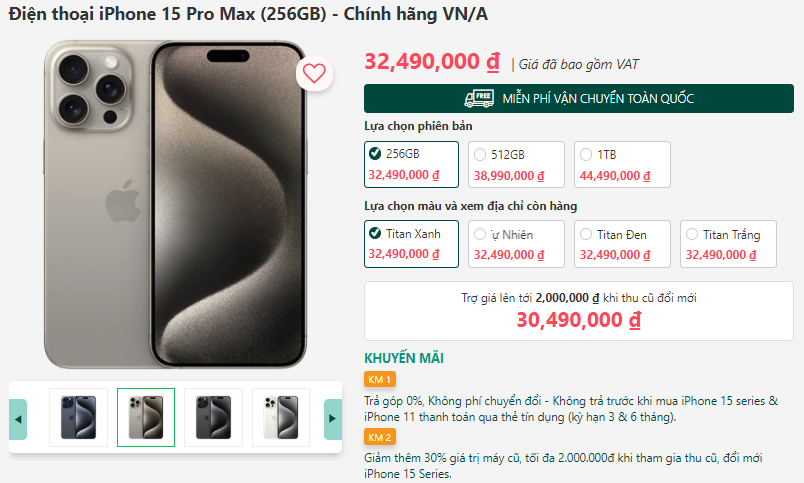Add phone to favorites with heart icon
The image size is (804, 483).
point(314,73)
